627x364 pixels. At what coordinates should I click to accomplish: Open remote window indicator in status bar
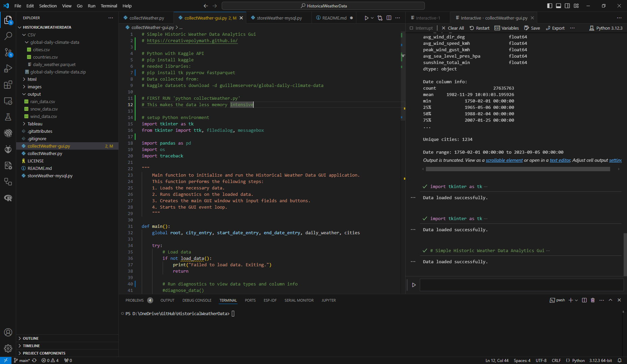pos(6,360)
